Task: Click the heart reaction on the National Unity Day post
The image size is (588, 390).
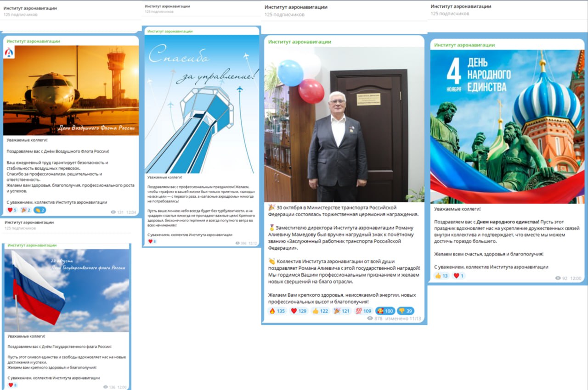Action: click(x=459, y=276)
